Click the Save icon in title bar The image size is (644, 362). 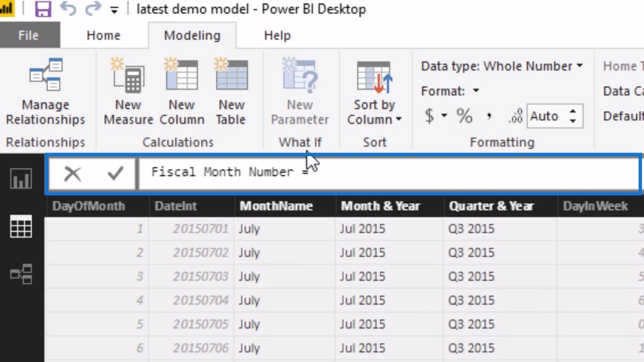pos(43,9)
